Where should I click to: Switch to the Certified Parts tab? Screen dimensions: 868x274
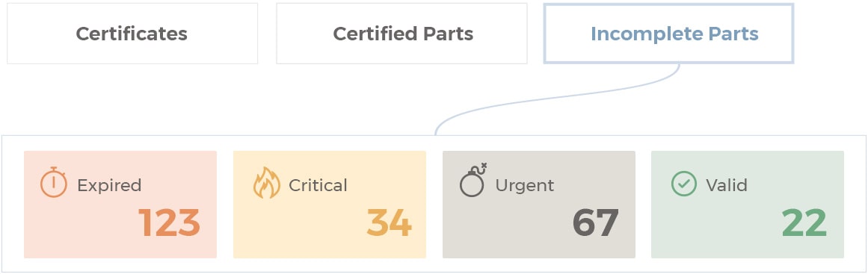[x=402, y=34]
